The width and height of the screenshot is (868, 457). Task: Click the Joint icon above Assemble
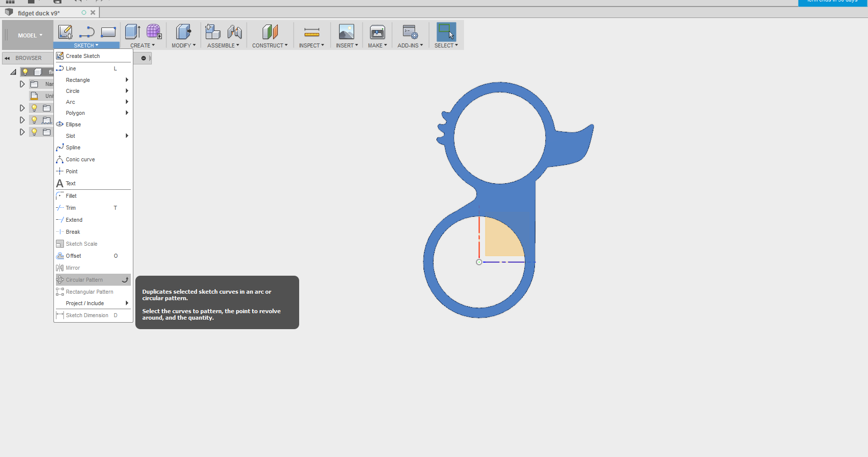(x=235, y=32)
